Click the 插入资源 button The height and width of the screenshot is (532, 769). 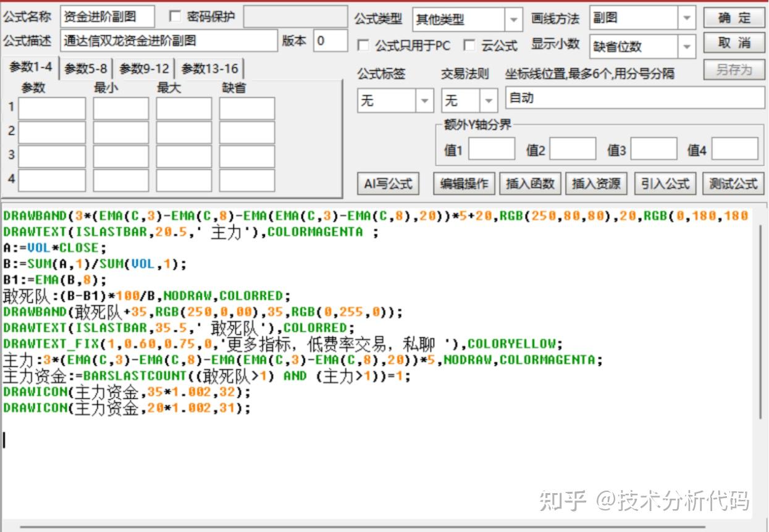596,184
